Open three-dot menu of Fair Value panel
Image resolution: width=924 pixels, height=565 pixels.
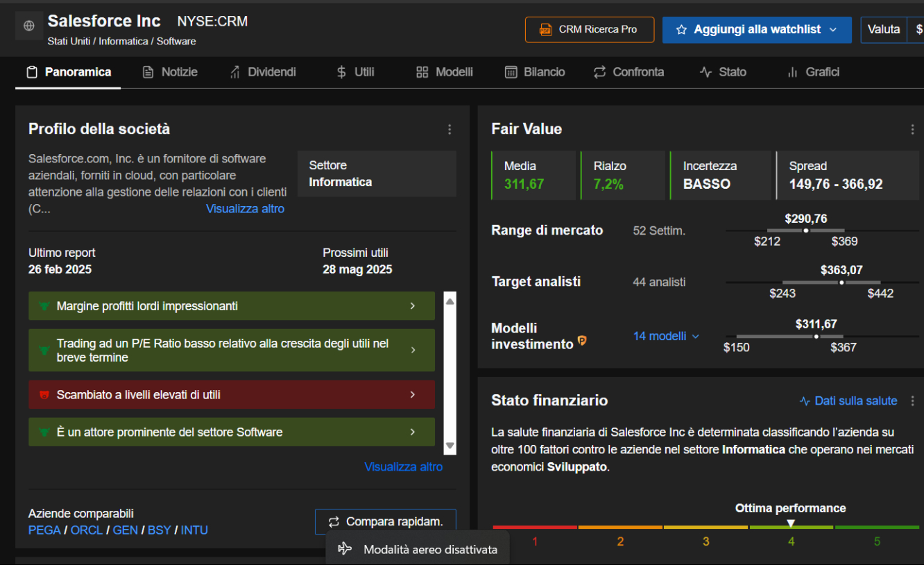click(x=912, y=129)
